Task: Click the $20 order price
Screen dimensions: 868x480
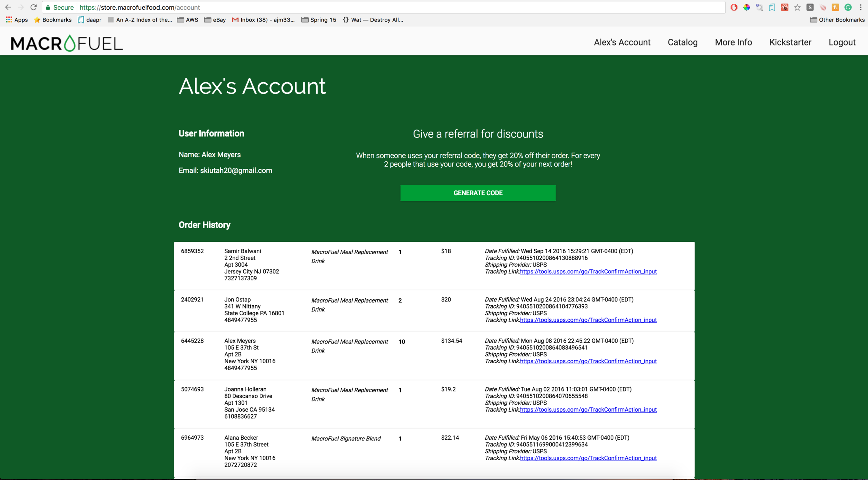Action: pyautogui.click(x=446, y=299)
